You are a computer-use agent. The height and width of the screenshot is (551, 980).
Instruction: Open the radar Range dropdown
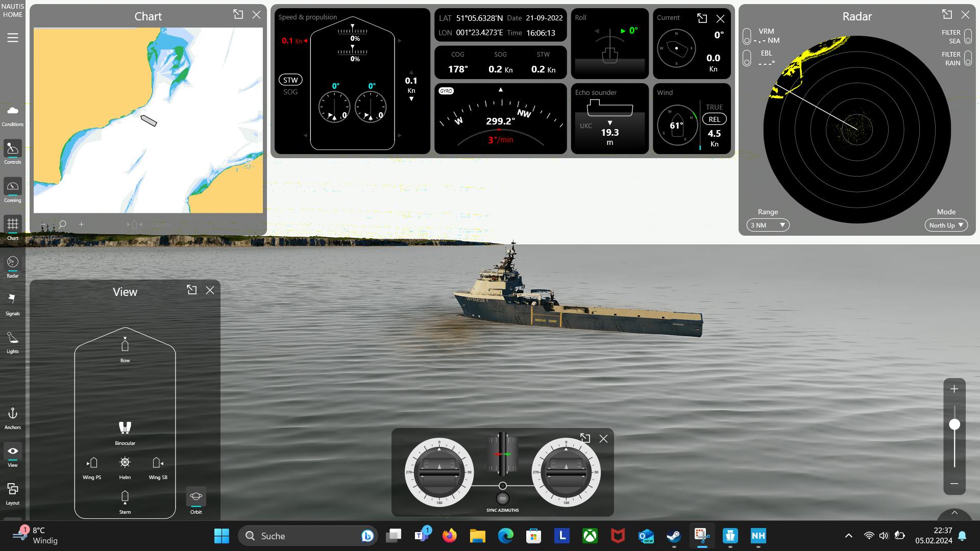tap(768, 225)
